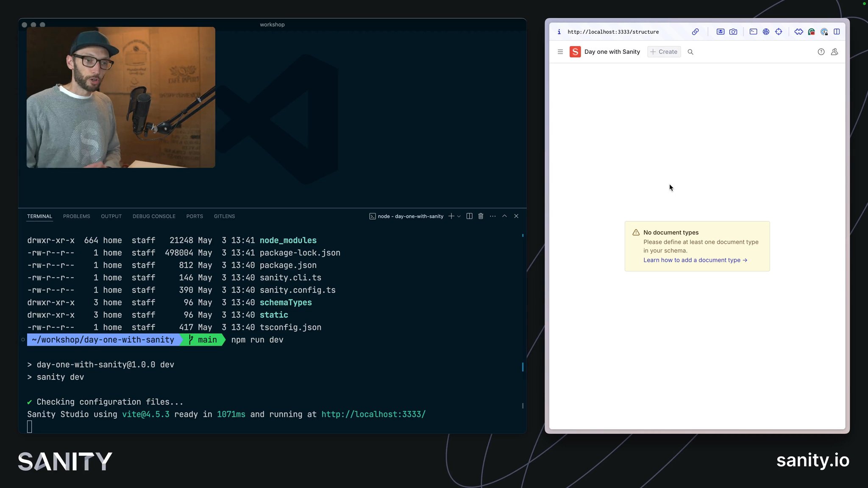This screenshot has width=868, height=488.
Task: Click the terminal scrollbar marker
Action: coord(523,367)
